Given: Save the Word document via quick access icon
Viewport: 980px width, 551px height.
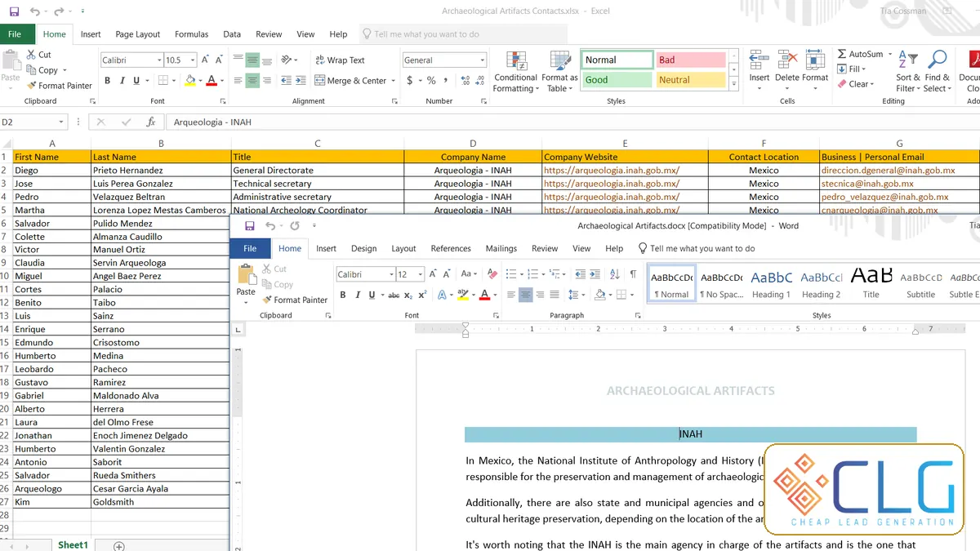Looking at the screenshot, I should [x=249, y=226].
